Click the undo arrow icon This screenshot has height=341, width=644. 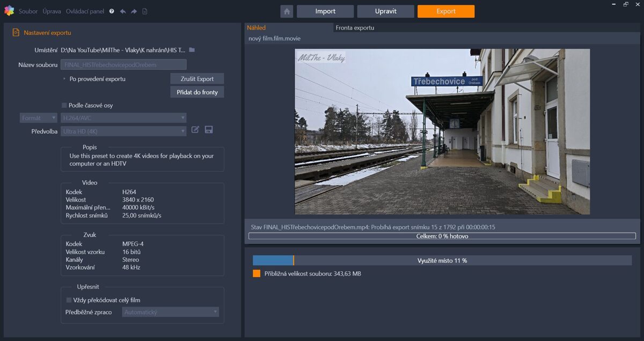point(123,11)
